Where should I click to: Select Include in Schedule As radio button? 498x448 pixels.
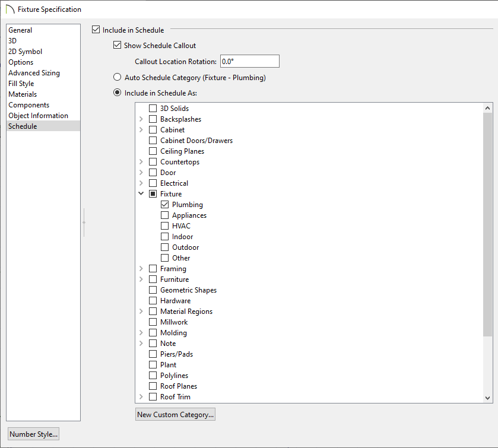point(117,93)
